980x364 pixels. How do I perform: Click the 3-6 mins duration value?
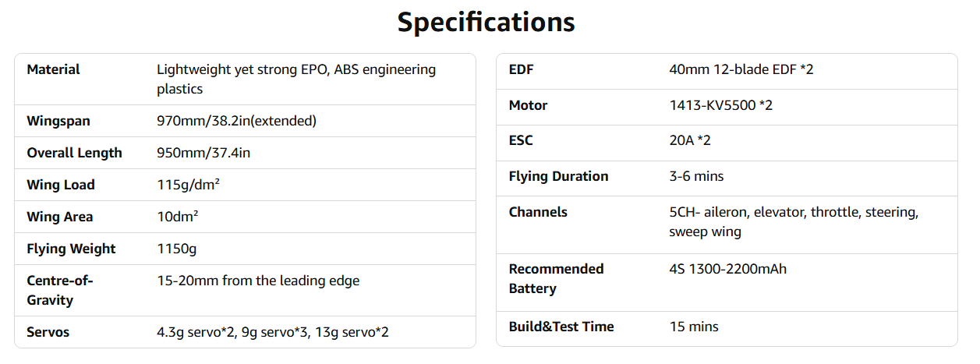[x=696, y=176]
